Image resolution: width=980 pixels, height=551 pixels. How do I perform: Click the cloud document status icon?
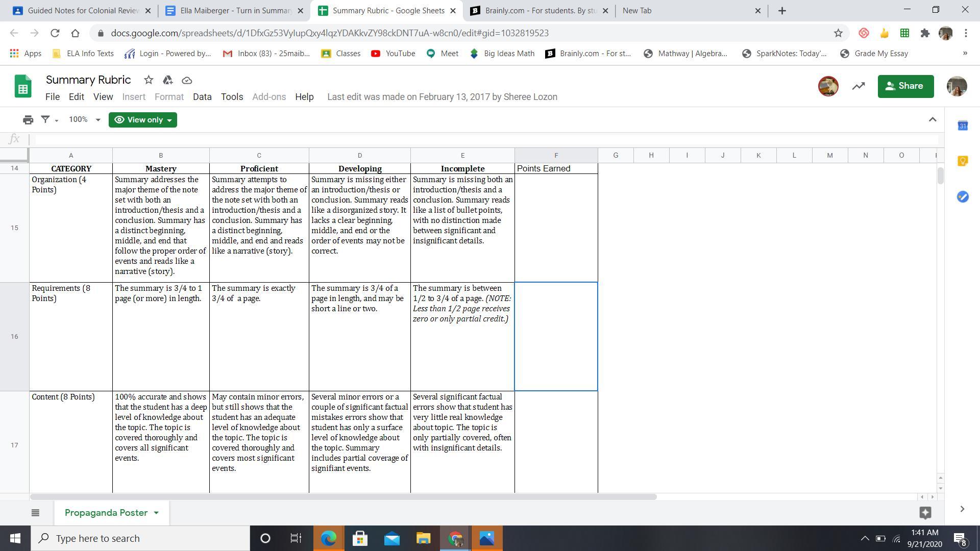click(187, 80)
